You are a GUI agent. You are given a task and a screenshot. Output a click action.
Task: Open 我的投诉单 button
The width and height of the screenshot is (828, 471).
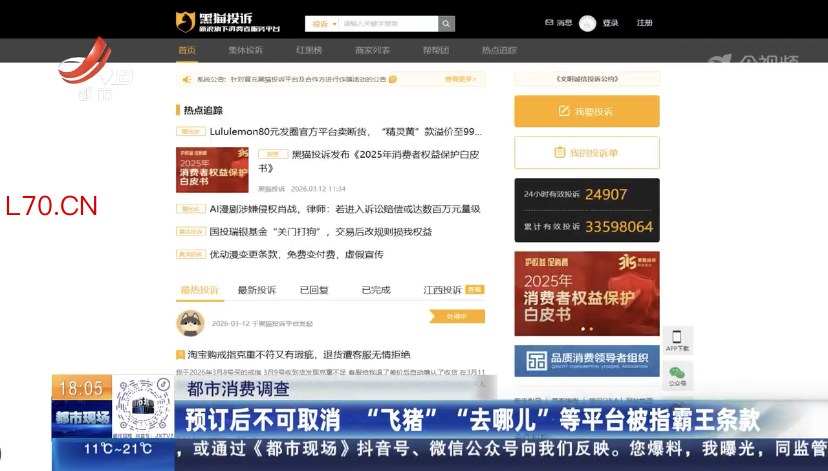[x=587, y=153]
